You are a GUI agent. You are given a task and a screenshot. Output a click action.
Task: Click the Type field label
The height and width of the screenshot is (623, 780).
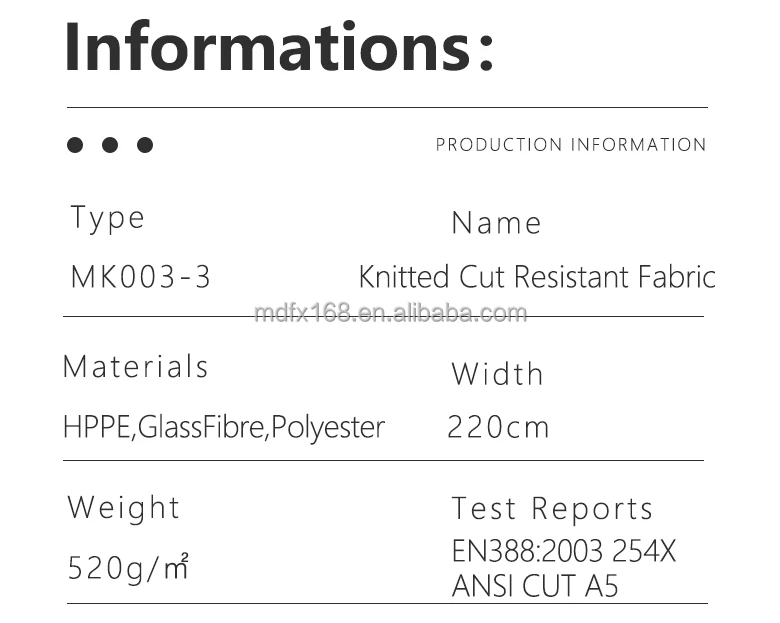coord(108,218)
